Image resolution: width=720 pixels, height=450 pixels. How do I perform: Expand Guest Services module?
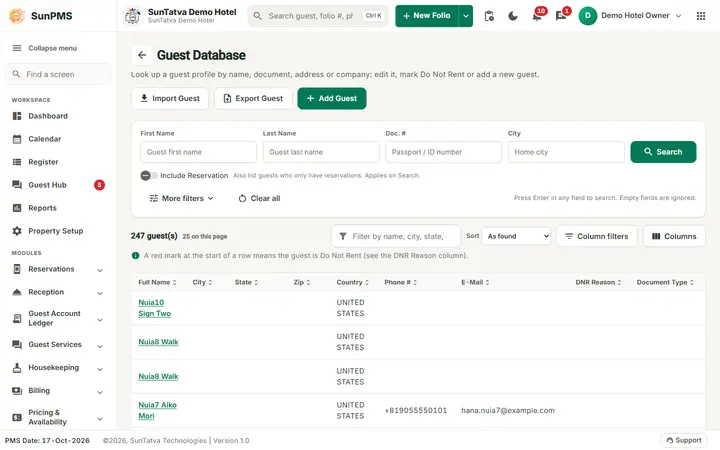100,346
